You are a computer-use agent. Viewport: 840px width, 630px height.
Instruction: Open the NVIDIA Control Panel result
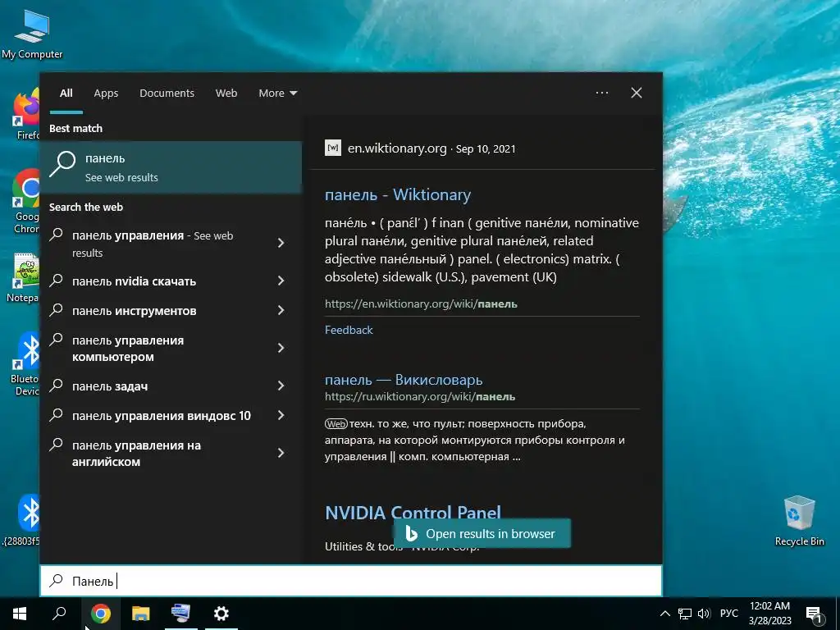tap(413, 513)
